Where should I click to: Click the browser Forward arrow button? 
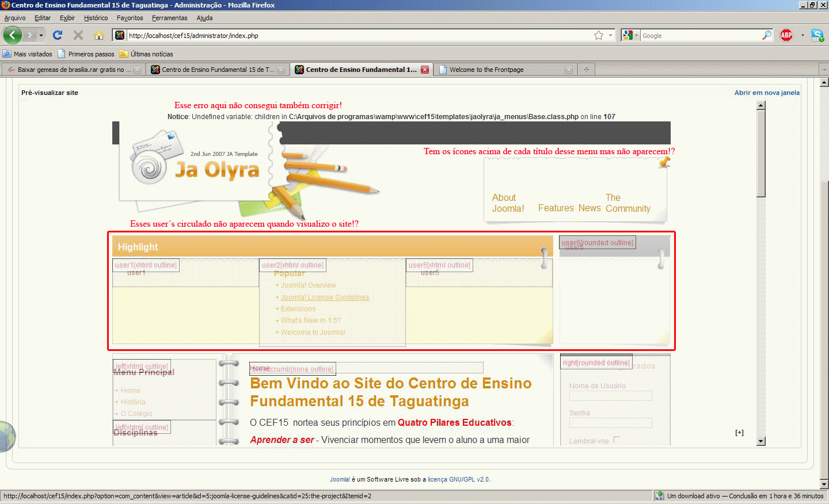point(30,35)
